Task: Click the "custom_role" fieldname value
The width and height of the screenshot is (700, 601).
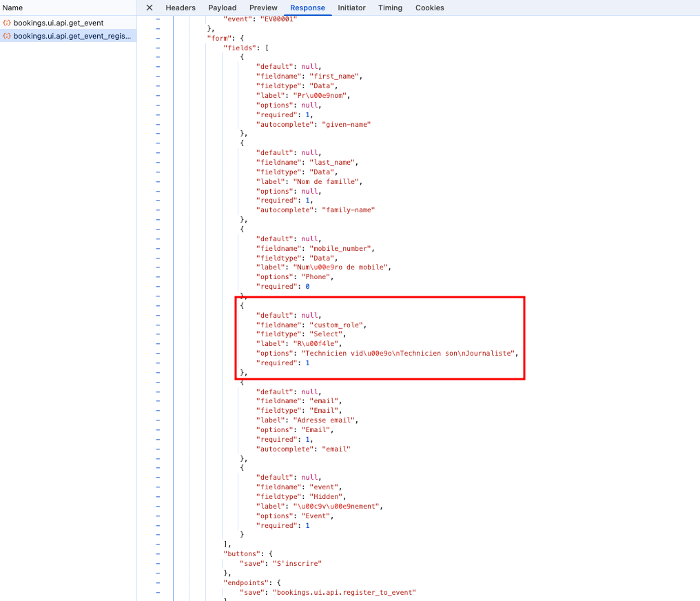Action: tap(337, 325)
